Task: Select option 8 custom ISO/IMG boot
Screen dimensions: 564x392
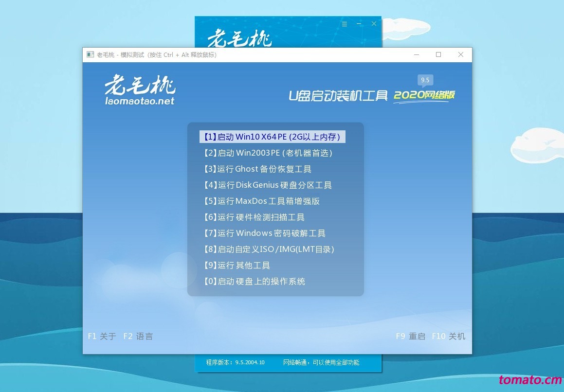Action: (x=269, y=249)
